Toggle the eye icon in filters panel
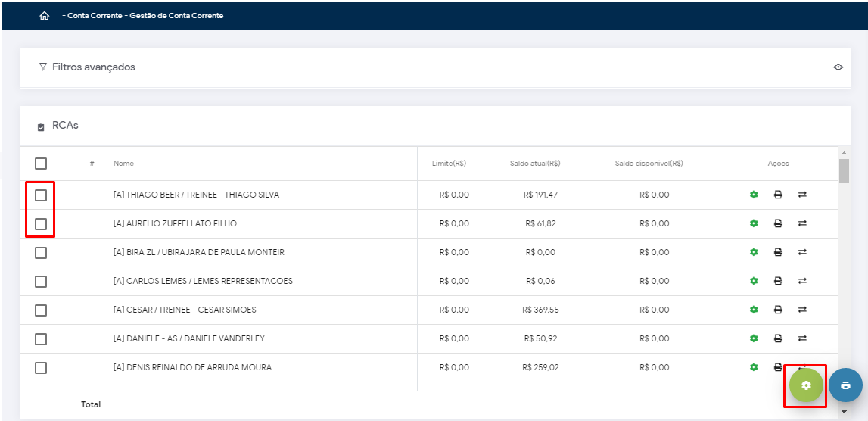This screenshot has height=421, width=868. 838,67
